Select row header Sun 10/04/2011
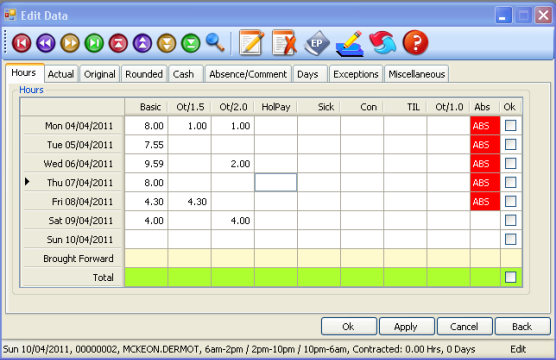Viewport: 556px width, 360px height. tap(72, 239)
